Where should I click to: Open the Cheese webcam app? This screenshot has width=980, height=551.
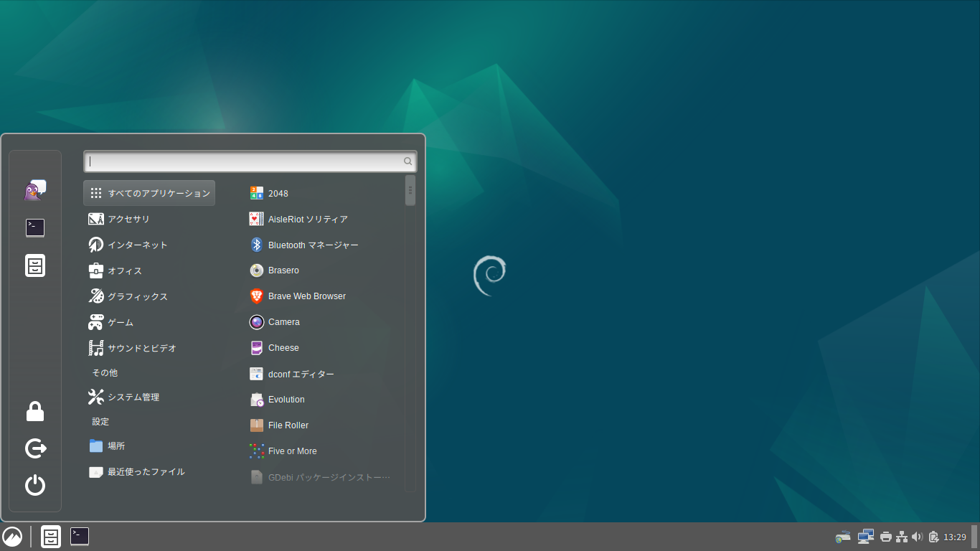click(x=283, y=348)
